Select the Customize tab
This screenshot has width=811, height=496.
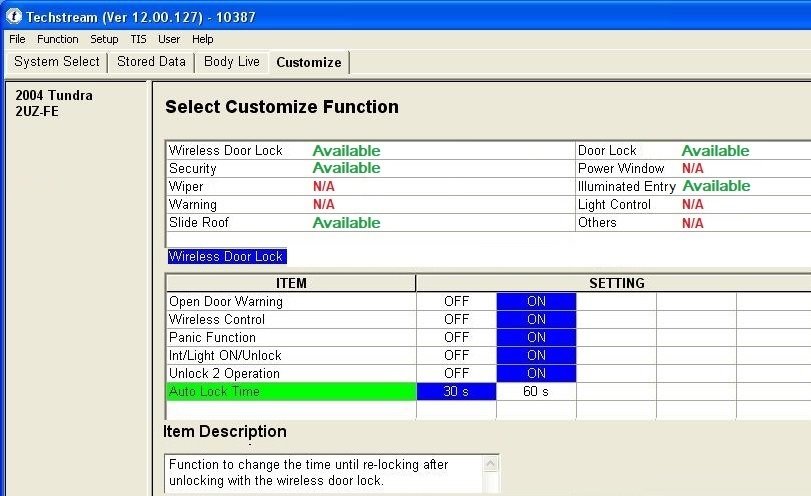309,63
